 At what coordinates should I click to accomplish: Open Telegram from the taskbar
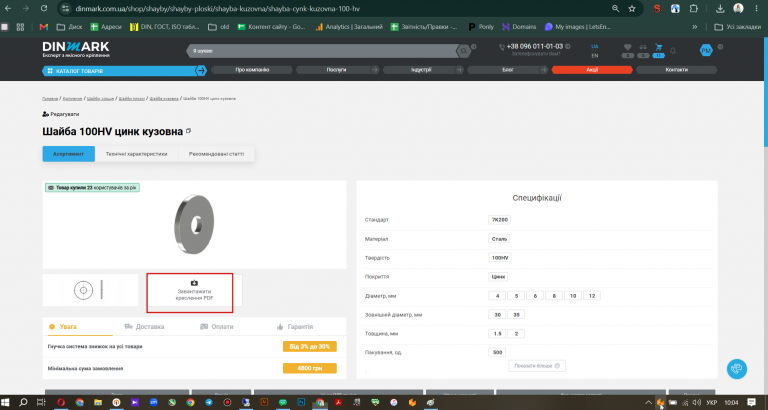pos(209,402)
